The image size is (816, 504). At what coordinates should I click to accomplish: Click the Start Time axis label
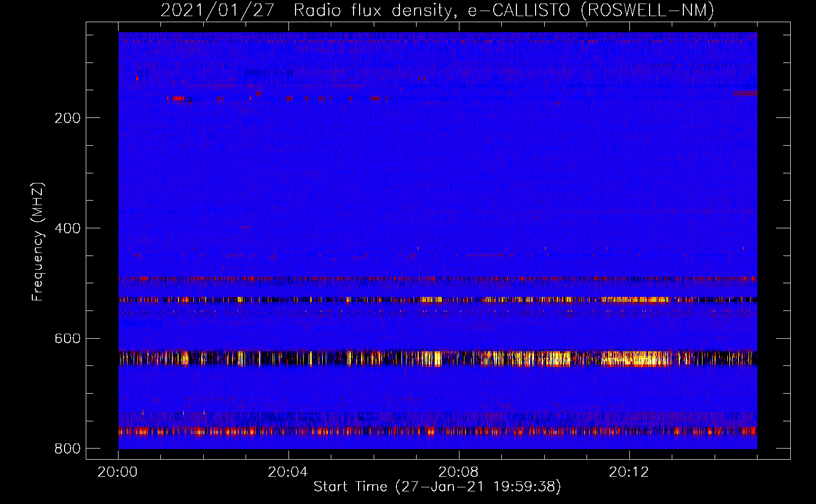coord(437,487)
